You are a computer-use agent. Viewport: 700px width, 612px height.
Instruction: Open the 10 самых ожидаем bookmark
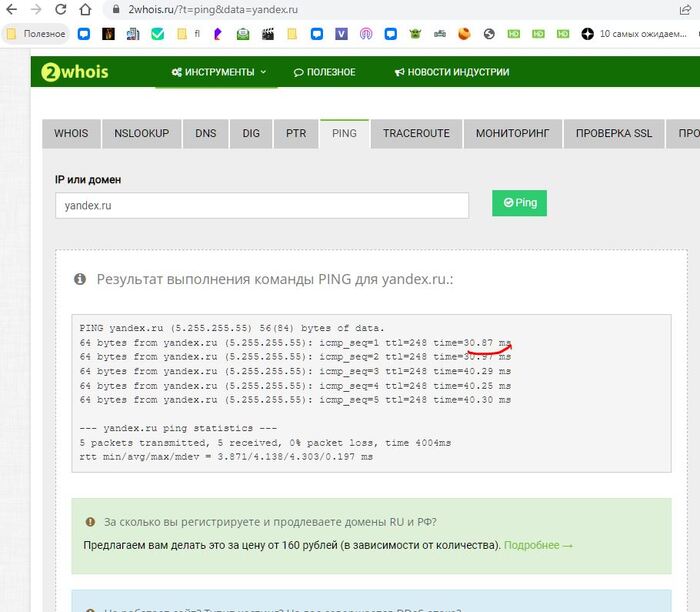pyautogui.click(x=634, y=34)
